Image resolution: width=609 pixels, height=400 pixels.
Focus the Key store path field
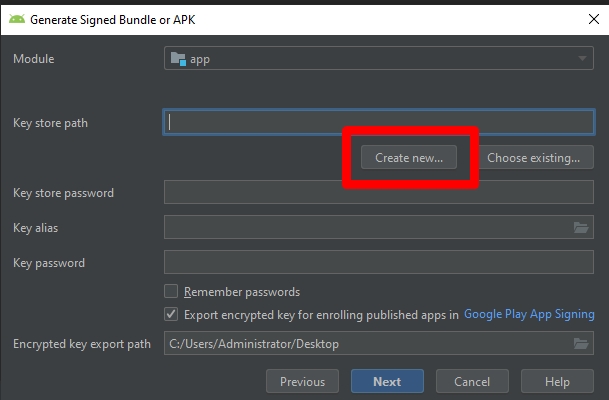(379, 122)
